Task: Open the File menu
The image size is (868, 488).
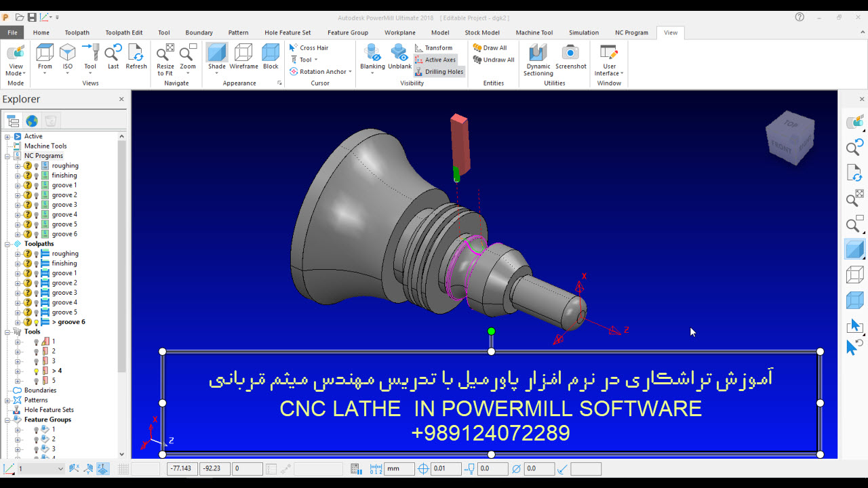Action: (12, 33)
